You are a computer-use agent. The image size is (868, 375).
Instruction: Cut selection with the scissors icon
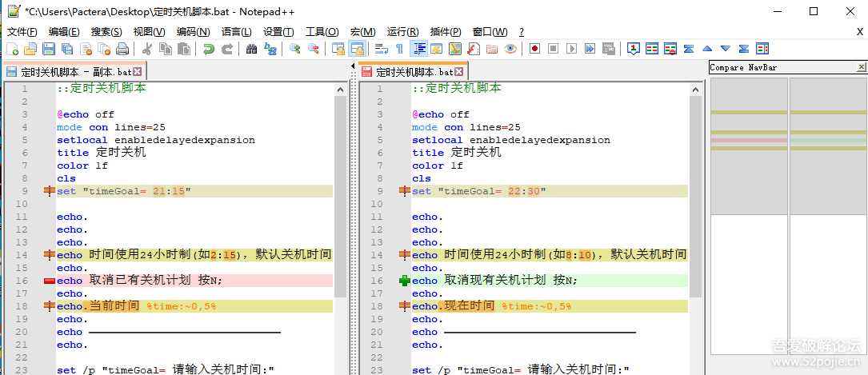[146, 49]
